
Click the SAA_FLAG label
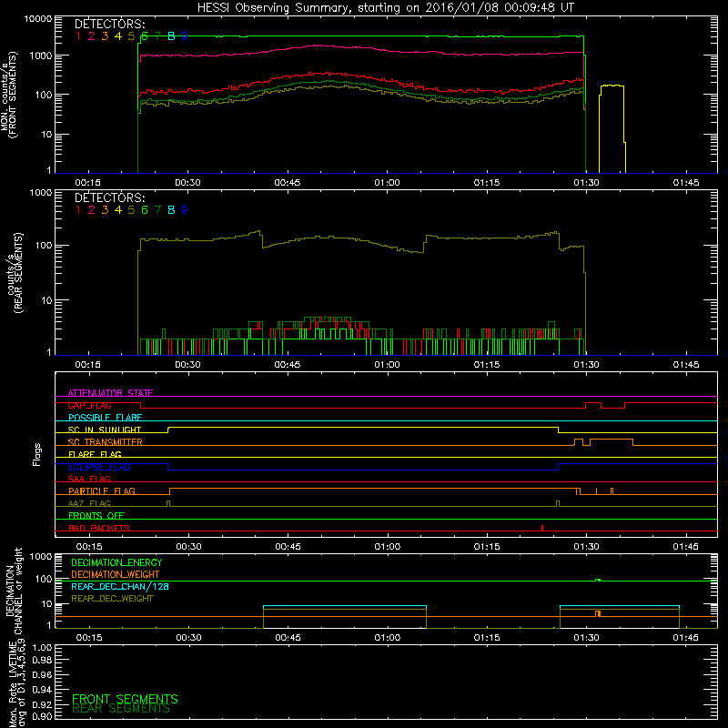(x=89, y=479)
